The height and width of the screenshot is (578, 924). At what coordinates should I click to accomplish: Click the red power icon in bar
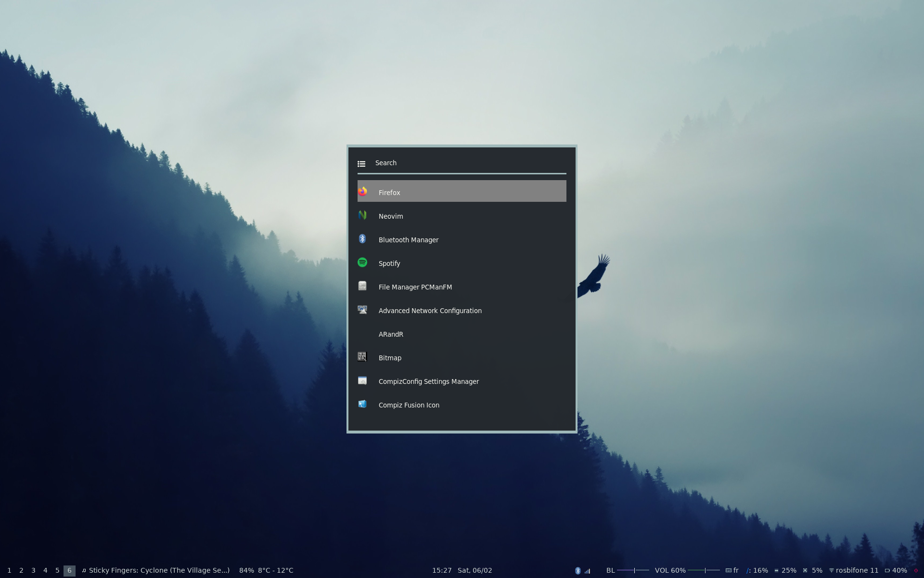[x=916, y=570]
